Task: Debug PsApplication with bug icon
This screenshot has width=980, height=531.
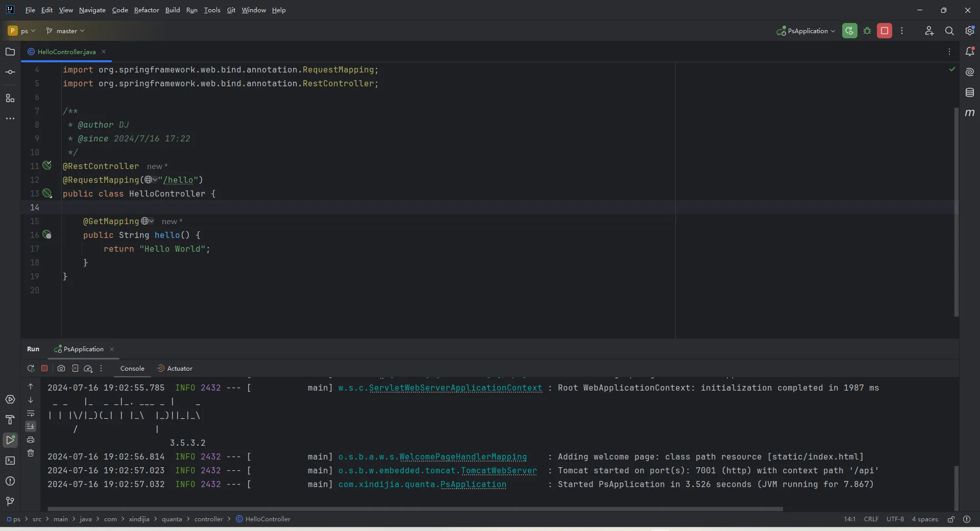Action: point(867,31)
